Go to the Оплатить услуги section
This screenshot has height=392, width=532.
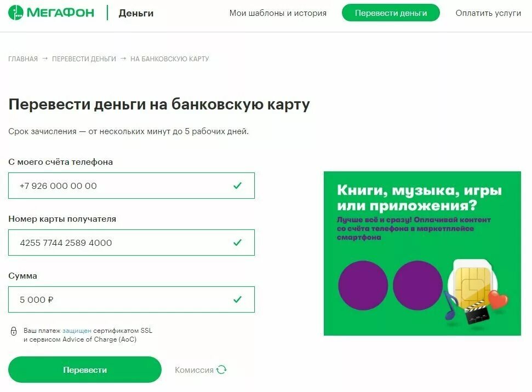[x=488, y=13]
